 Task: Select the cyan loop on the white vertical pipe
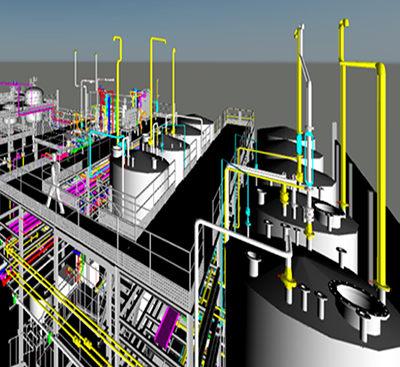(309, 158)
